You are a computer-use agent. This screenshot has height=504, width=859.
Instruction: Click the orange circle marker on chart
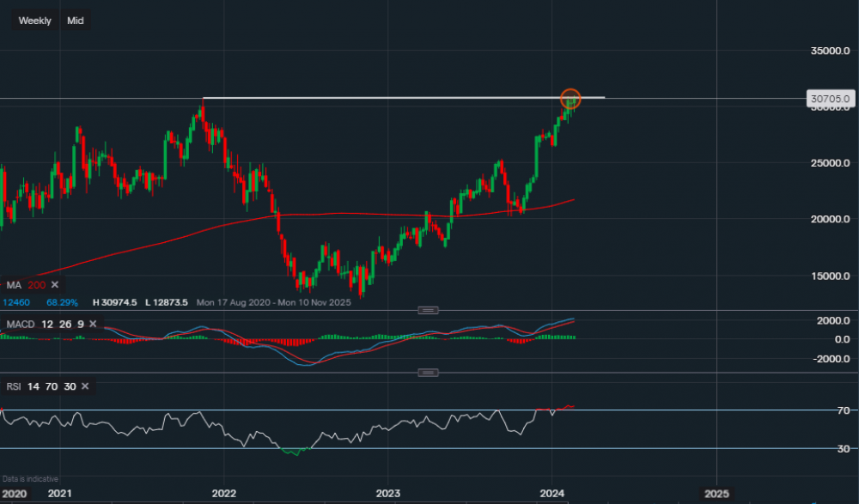point(570,100)
